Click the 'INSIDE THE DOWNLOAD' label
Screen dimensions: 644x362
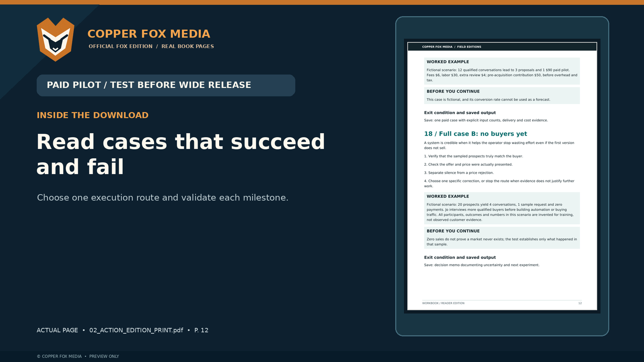[x=93, y=115]
